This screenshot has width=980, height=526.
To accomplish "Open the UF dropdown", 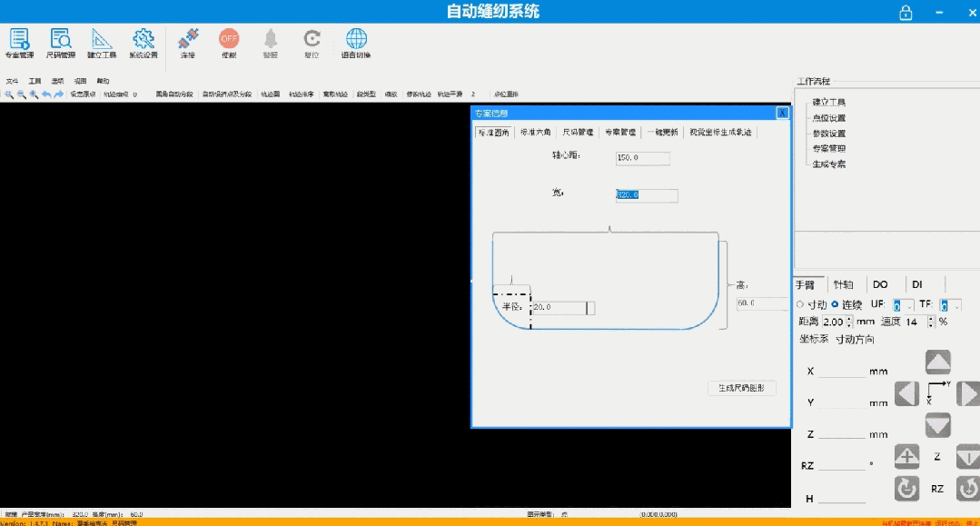I will click(903, 305).
